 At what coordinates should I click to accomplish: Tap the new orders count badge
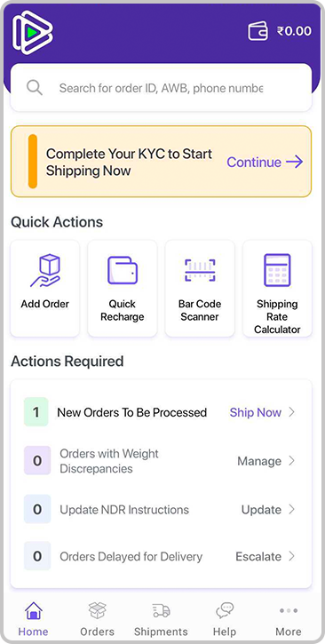coord(36,412)
